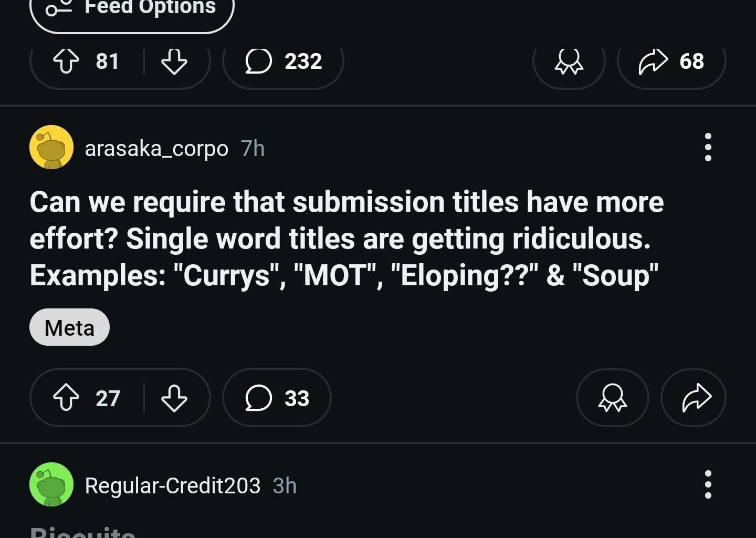Open the partially visible Biscuits post
This screenshot has width=756, height=538.
tap(83, 532)
